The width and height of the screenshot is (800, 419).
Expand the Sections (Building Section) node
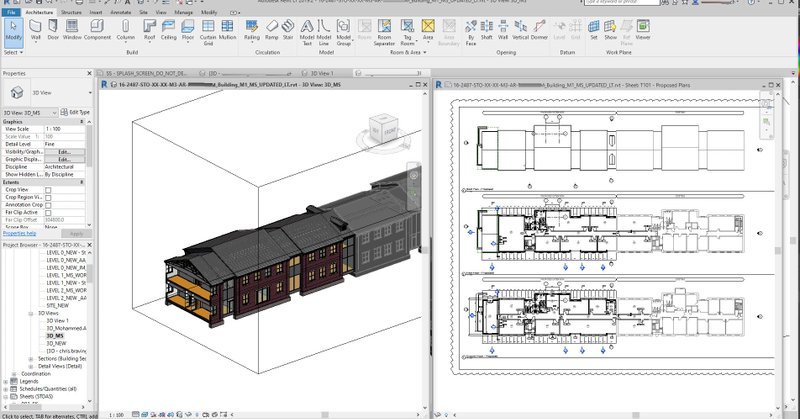pyautogui.click(x=31, y=359)
